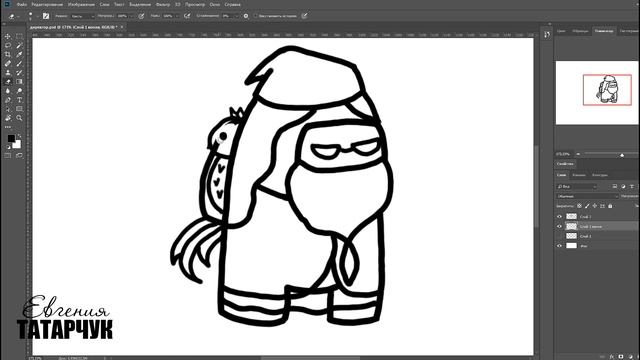Select the Brush tool

tap(19, 64)
